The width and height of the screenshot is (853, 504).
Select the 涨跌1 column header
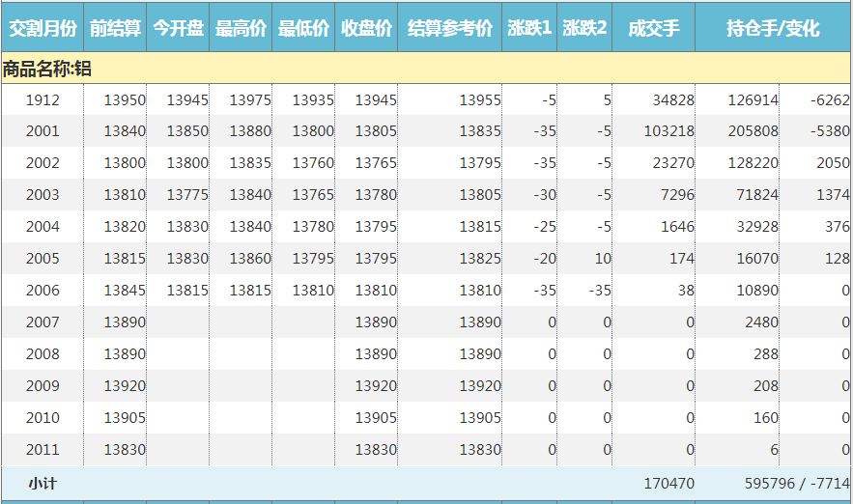(529, 28)
